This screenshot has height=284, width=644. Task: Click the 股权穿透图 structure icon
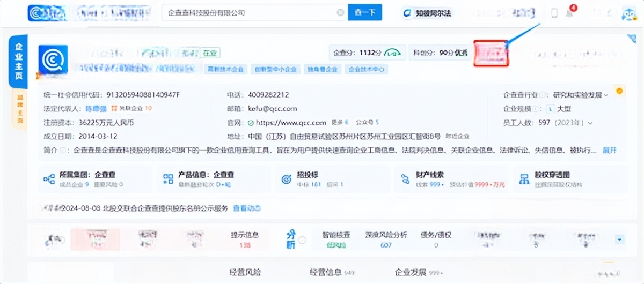point(524,180)
